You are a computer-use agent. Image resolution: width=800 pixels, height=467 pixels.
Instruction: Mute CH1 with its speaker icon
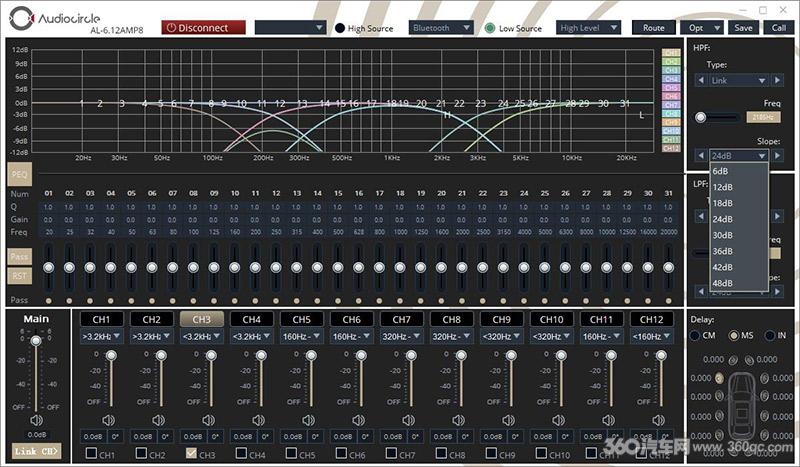point(108,420)
